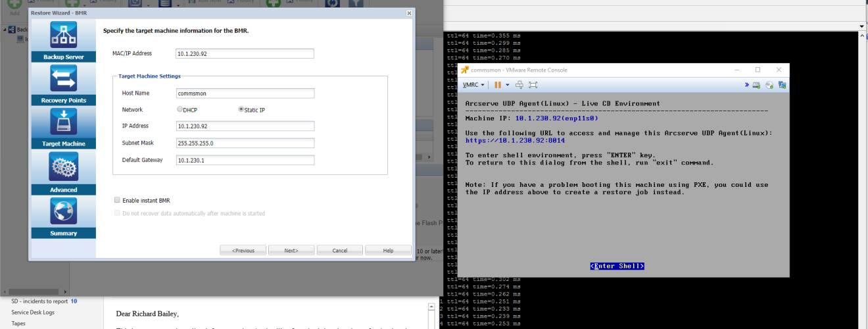This screenshot has width=868, height=329.
Task: Click network adapter icon in VMRC
Action: (x=782, y=85)
